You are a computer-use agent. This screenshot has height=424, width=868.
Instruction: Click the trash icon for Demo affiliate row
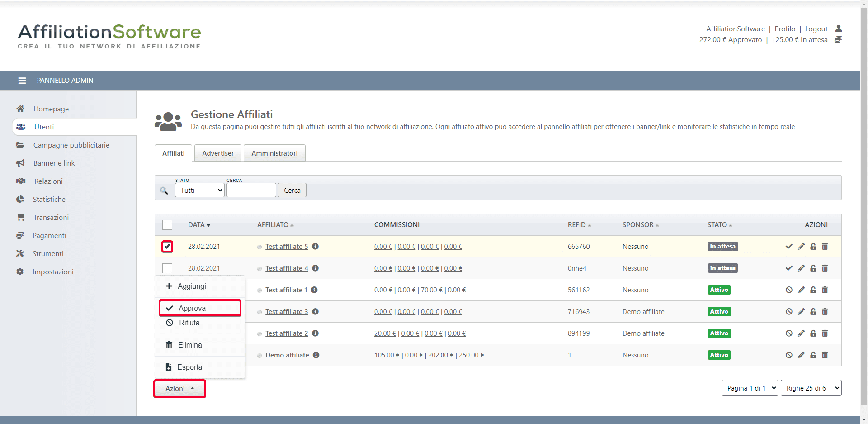[x=825, y=355]
